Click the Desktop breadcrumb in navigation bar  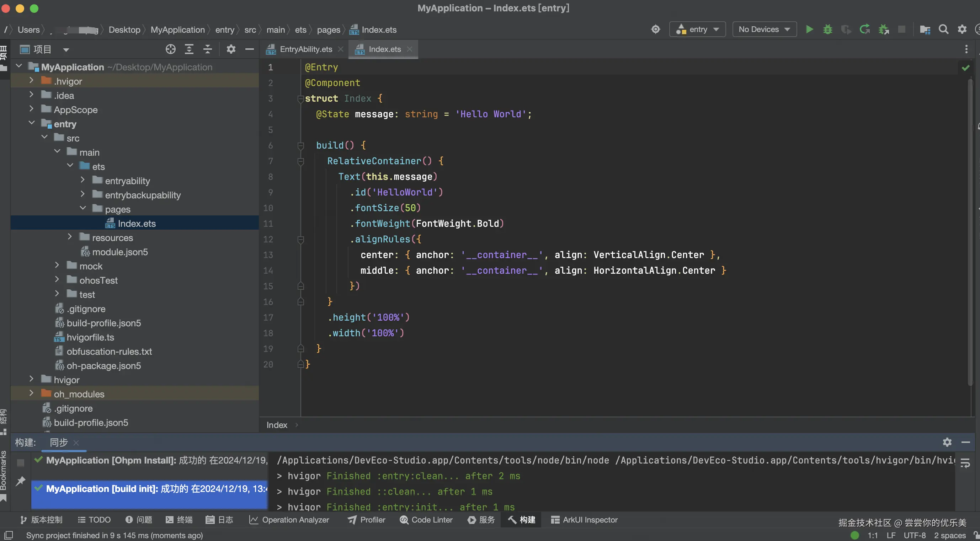124,30
